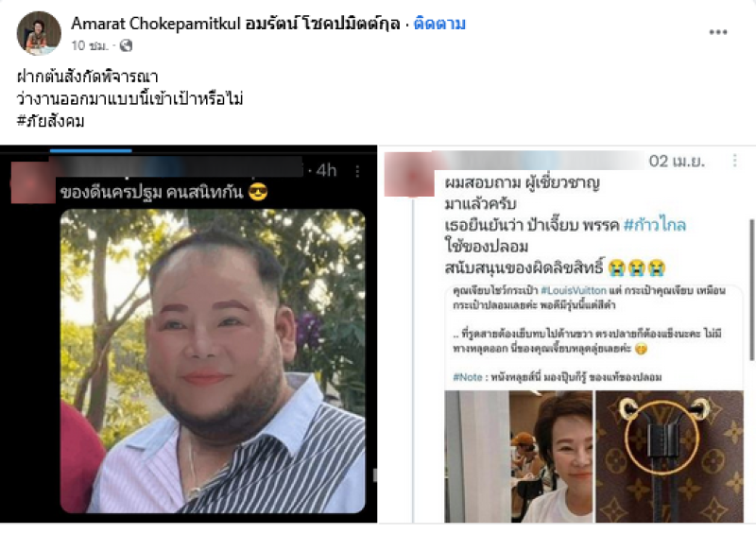Click the 10 ชม. post timestamp
756x534 pixels.
pyautogui.click(x=90, y=45)
